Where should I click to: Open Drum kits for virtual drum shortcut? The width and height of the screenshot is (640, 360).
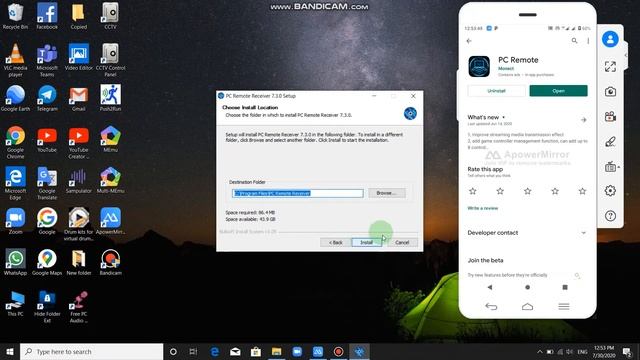[x=78, y=224]
